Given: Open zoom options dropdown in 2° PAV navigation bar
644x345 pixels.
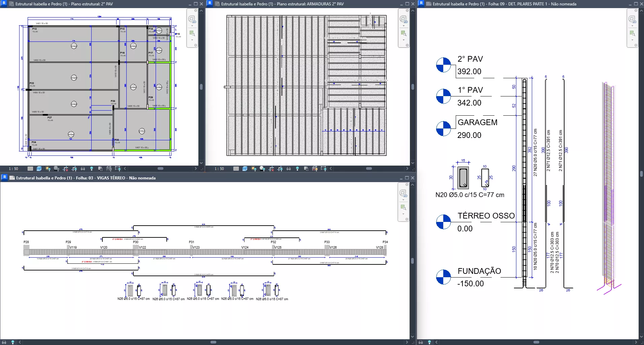Looking at the screenshot, I should pos(192,40).
